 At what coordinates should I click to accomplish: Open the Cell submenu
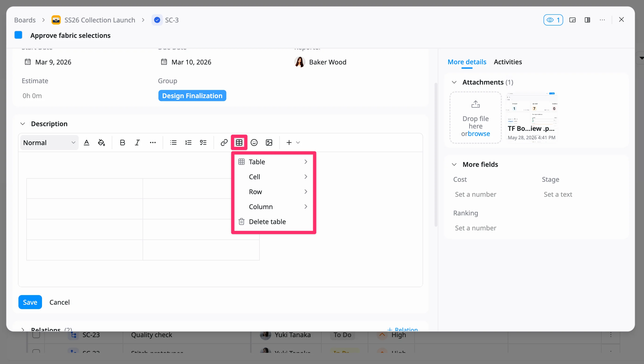pos(273,177)
